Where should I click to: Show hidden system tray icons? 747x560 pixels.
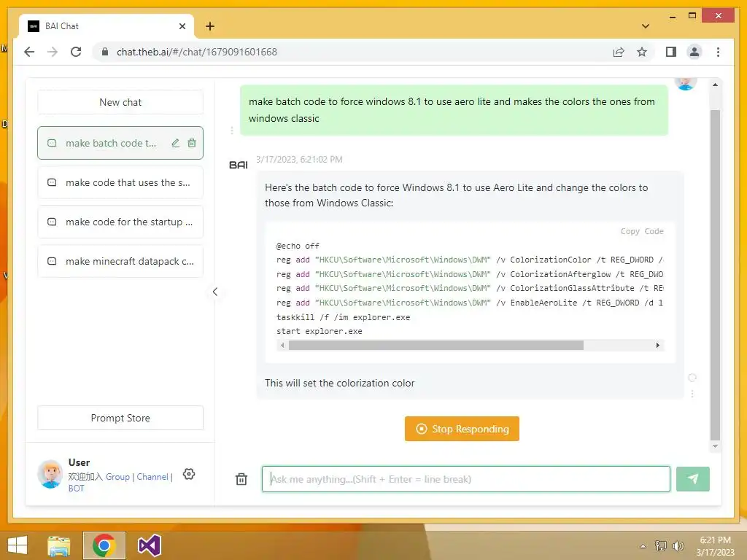tap(643, 546)
